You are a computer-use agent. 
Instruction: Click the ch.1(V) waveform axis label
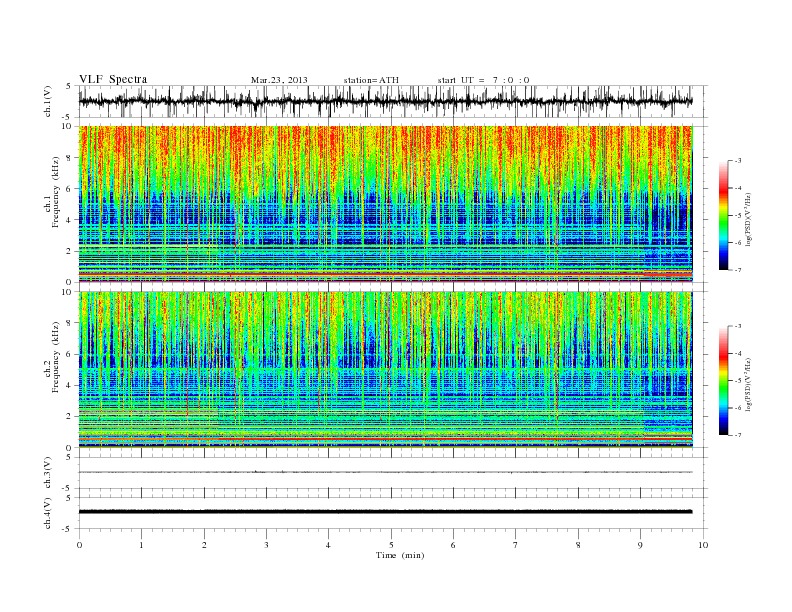pyautogui.click(x=48, y=101)
